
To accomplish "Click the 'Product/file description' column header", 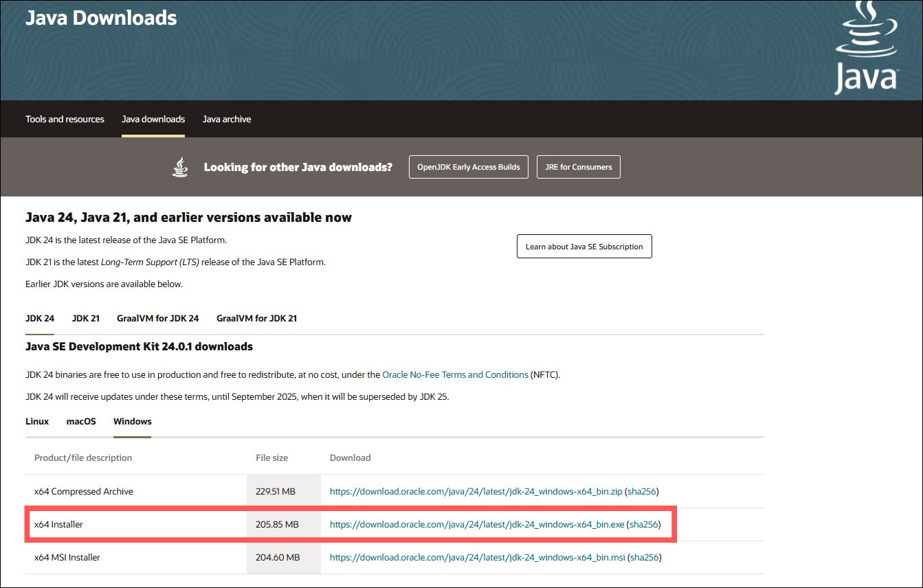I will 83,457.
